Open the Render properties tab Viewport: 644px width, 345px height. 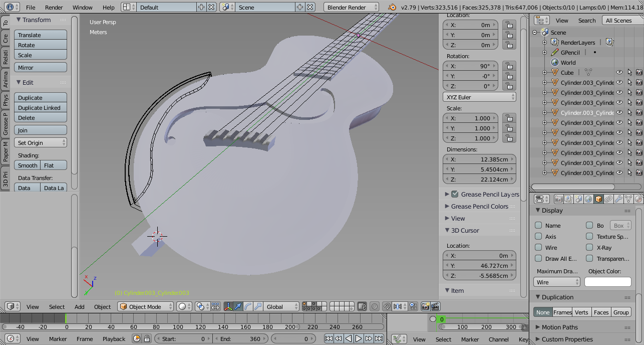pyautogui.click(x=558, y=199)
